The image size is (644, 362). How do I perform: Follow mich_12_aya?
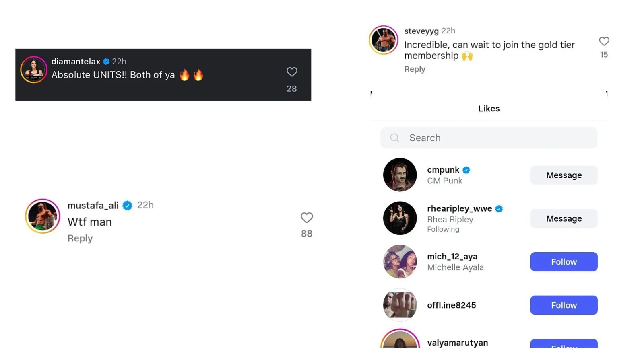point(563,262)
